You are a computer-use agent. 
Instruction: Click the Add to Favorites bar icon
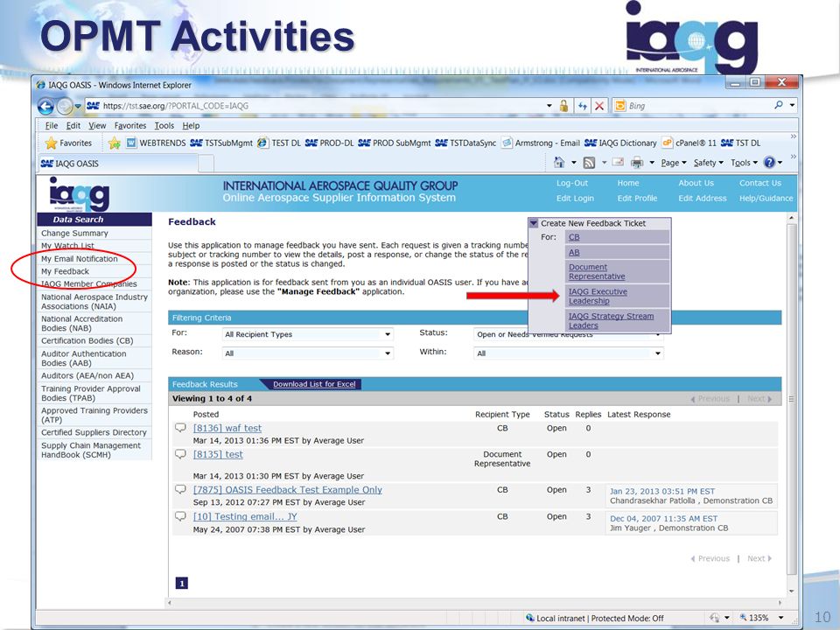114,143
